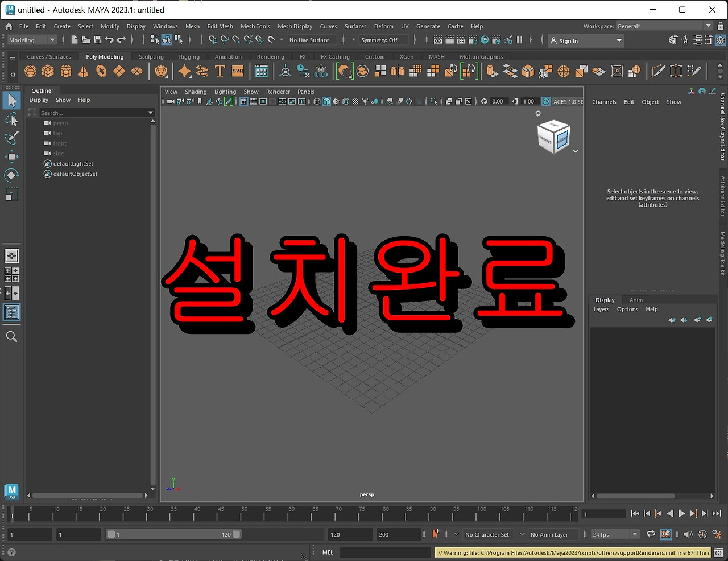
Task: Open the Workspace dropdown
Action: coord(708,26)
